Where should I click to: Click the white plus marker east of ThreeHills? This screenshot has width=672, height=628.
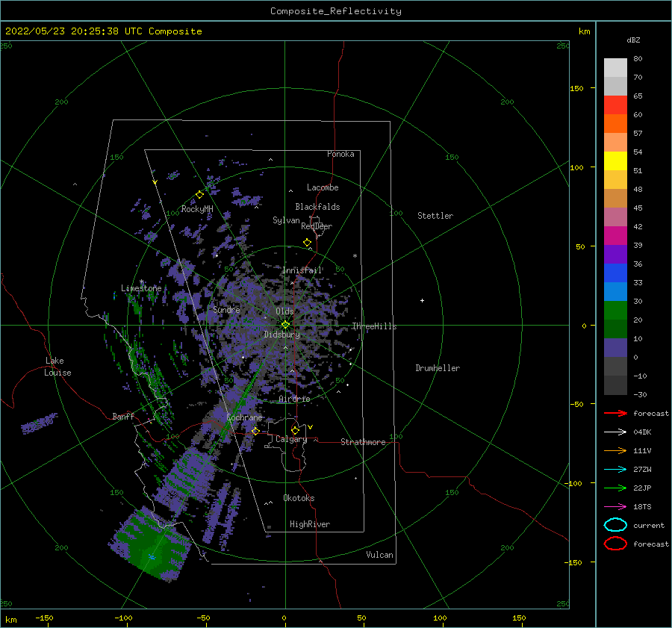coord(422,300)
